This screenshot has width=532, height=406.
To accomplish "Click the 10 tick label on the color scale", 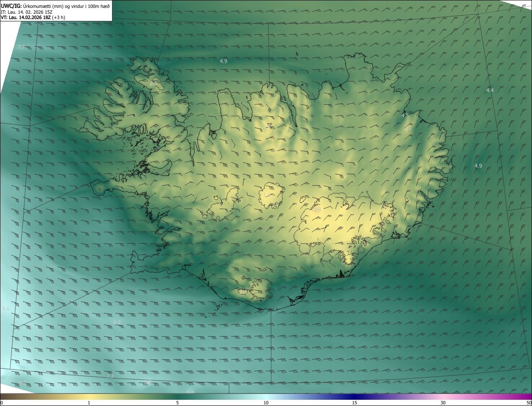I will 266,403.
